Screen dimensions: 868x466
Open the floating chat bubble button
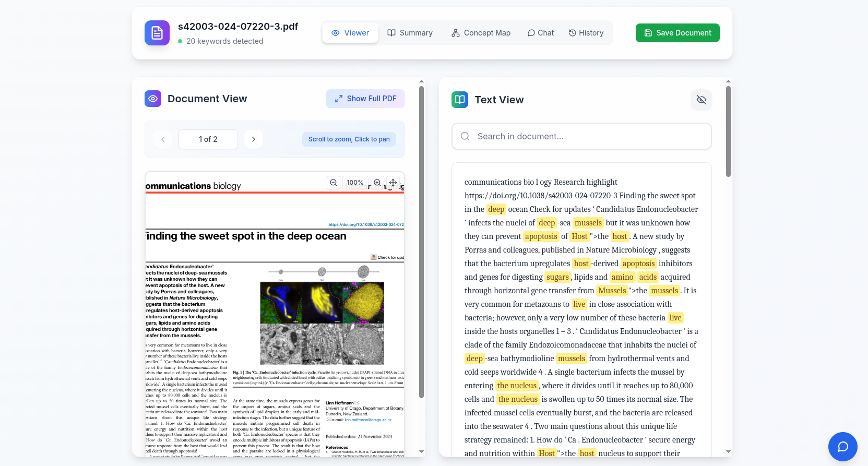point(843,447)
